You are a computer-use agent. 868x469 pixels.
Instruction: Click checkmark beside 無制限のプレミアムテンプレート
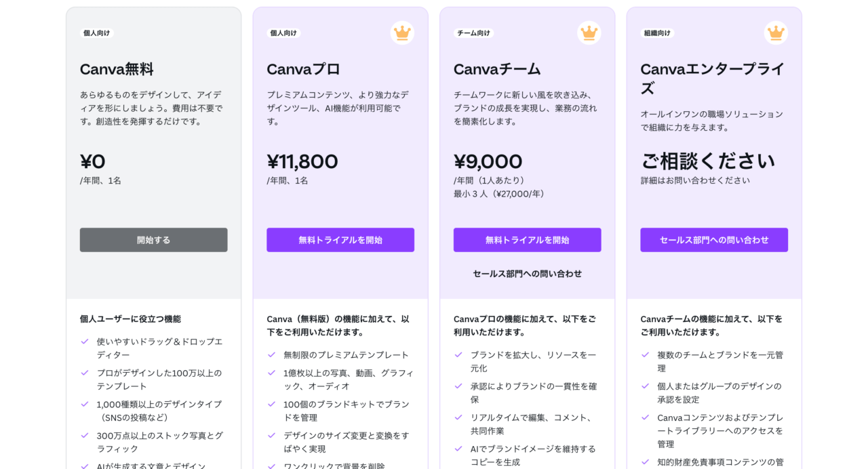click(x=272, y=354)
